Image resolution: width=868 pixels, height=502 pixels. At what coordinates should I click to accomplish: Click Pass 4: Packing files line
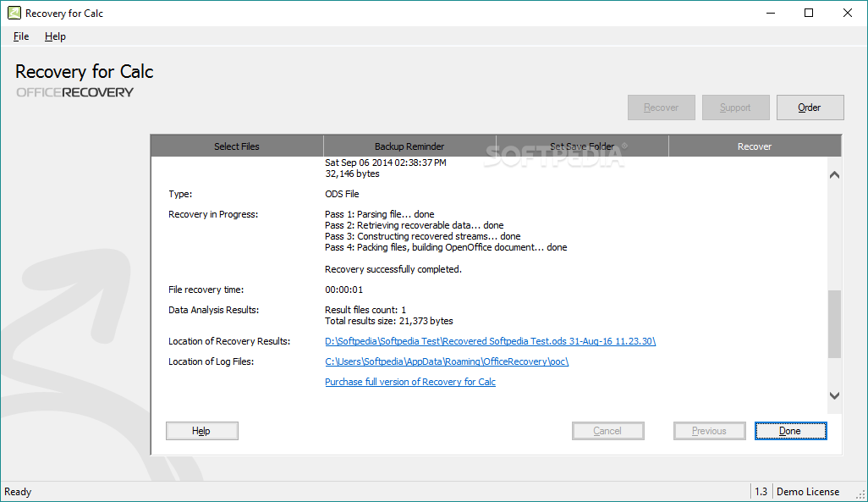tap(446, 248)
